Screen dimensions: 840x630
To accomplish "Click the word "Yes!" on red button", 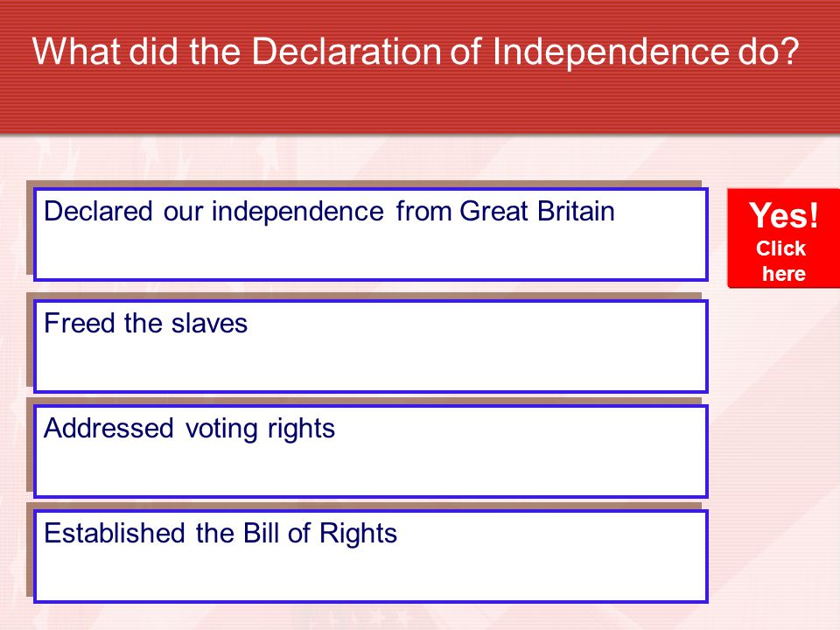I will 784,215.
